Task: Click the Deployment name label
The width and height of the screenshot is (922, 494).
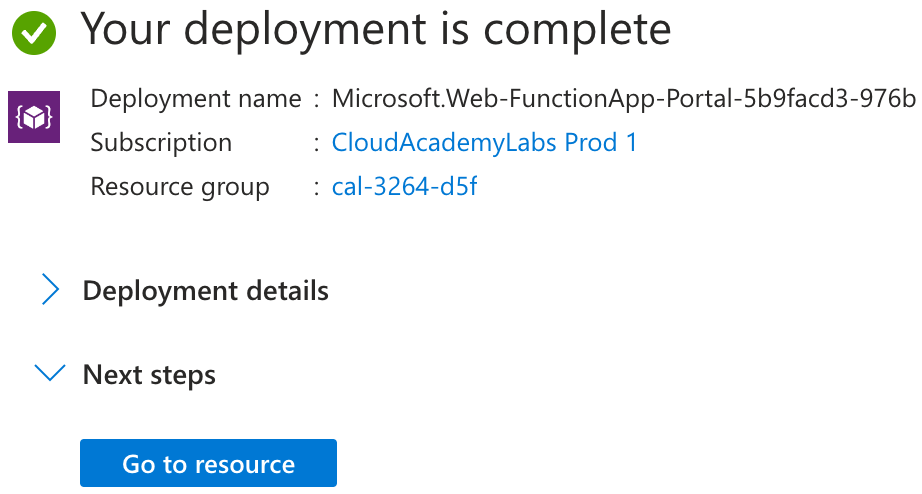Action: (x=196, y=98)
